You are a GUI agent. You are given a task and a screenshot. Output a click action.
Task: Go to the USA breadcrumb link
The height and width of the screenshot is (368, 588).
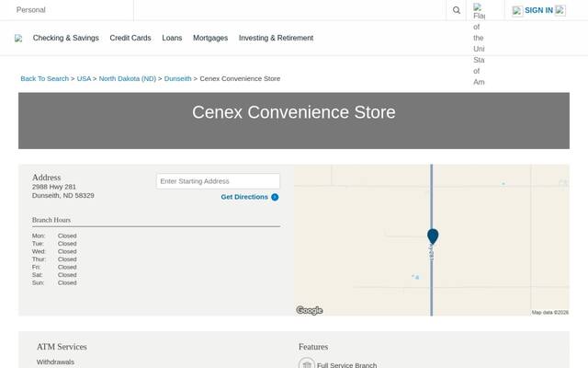click(x=84, y=78)
